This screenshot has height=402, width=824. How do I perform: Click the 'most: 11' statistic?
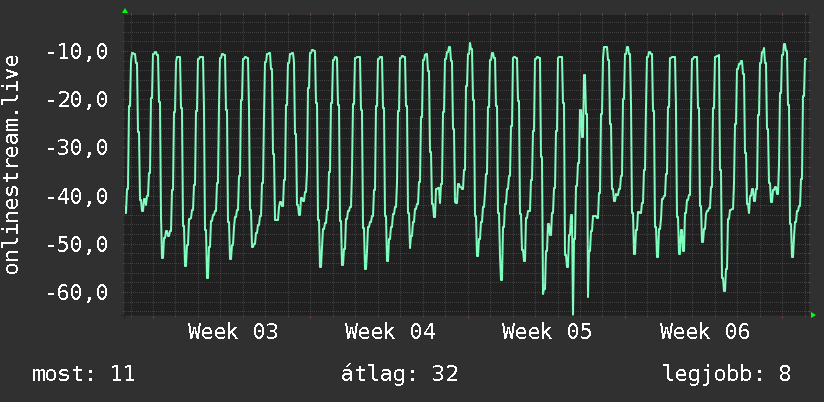(84, 374)
